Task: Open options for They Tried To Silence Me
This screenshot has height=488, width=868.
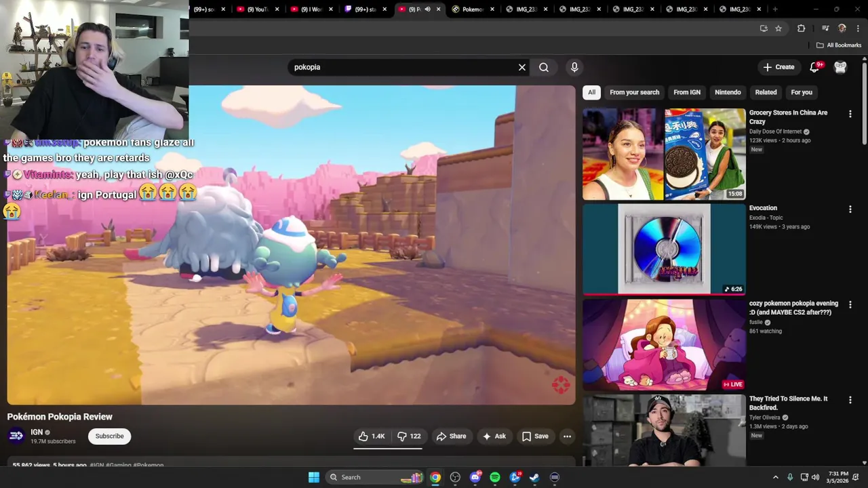Action: [850, 400]
